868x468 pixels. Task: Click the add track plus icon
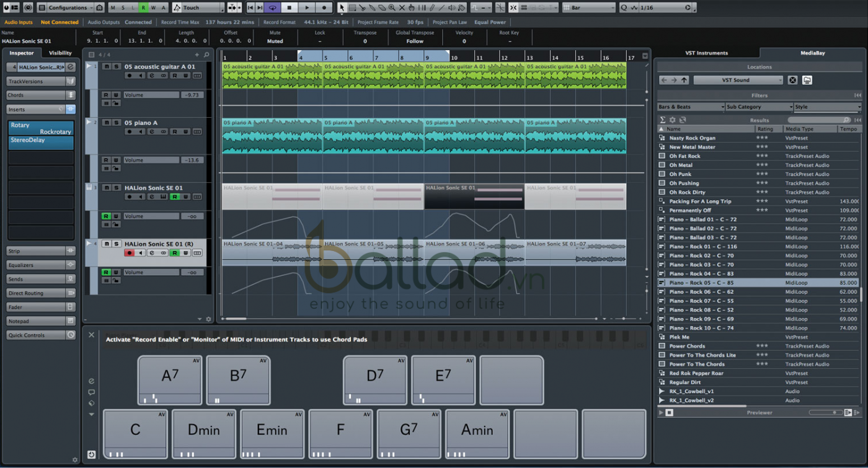[x=198, y=55]
